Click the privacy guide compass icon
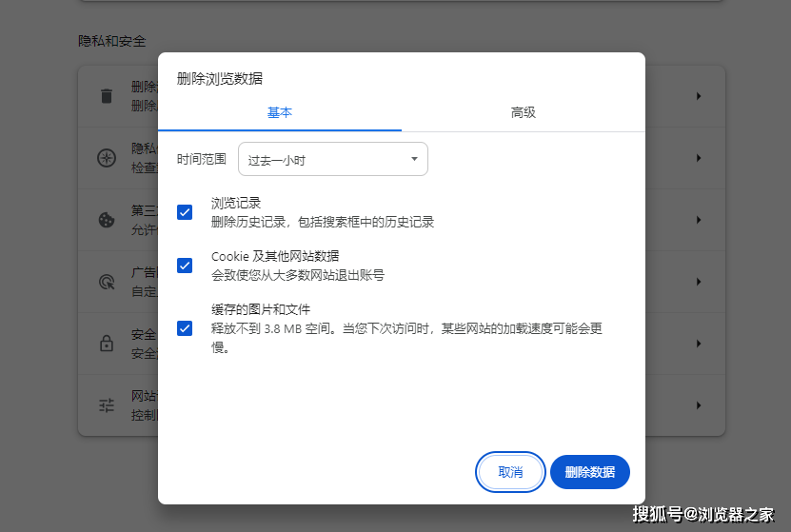Viewport: 791px width, 532px height. [107, 158]
